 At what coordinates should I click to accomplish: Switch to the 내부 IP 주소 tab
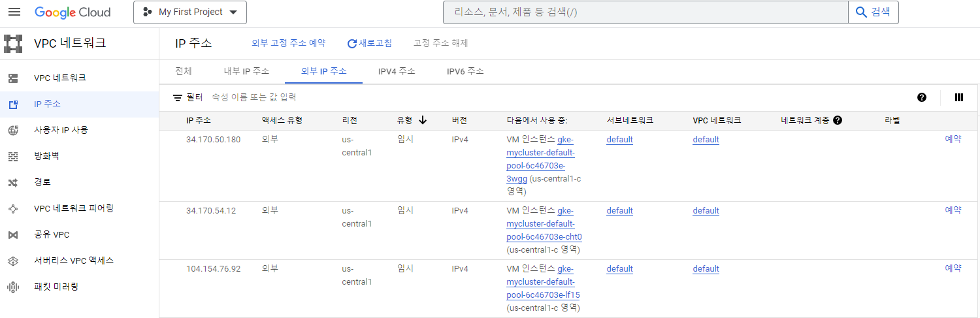(247, 71)
